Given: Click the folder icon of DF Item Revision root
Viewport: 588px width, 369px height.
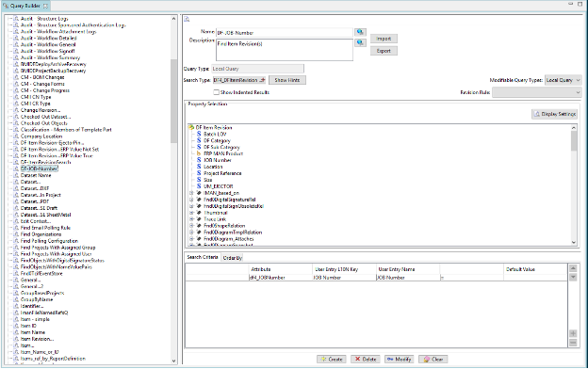Looking at the screenshot, I should point(191,127).
